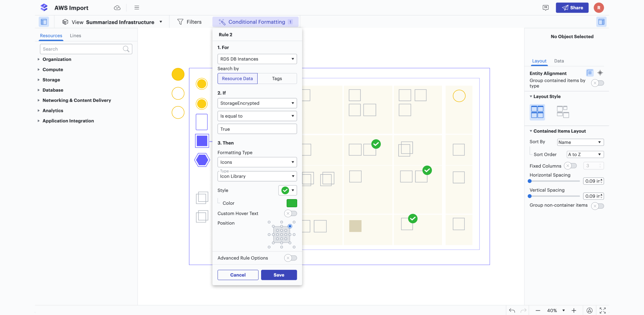Undo the last action
Screen dimensions: 644x315
pos(512,310)
